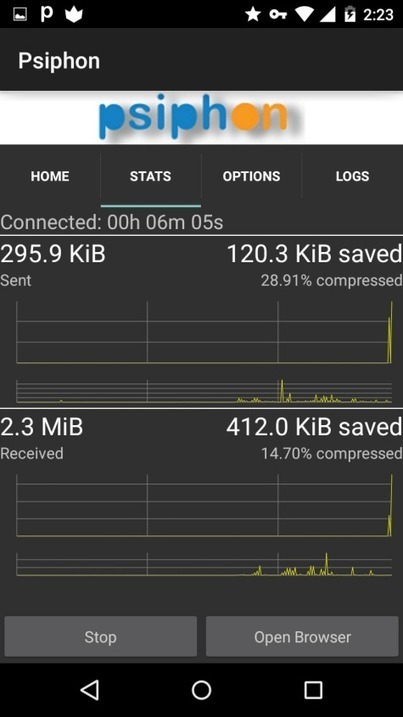Stop the Psiphon connection
Viewport: 403px width, 717px height.
point(101,637)
